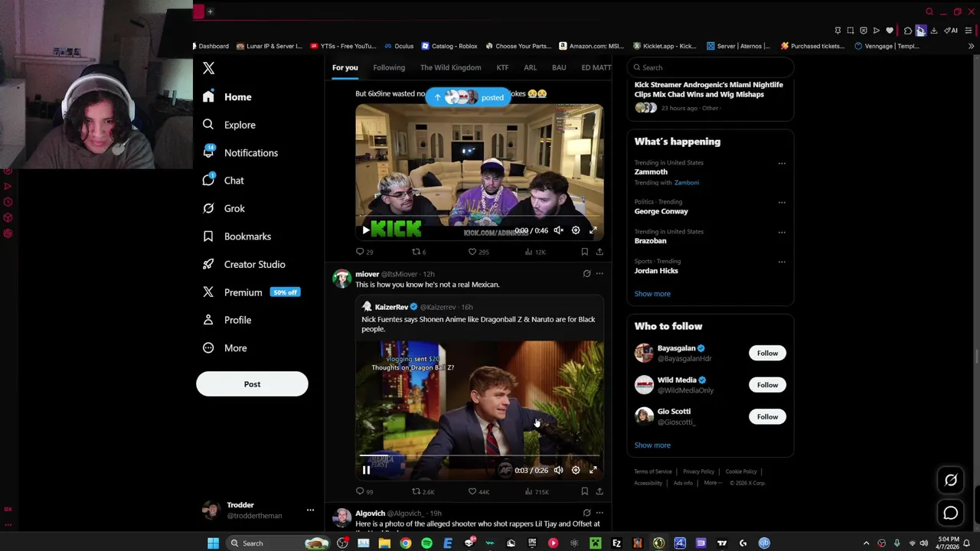Click the Windows Start button
980x551 pixels.
(213, 543)
